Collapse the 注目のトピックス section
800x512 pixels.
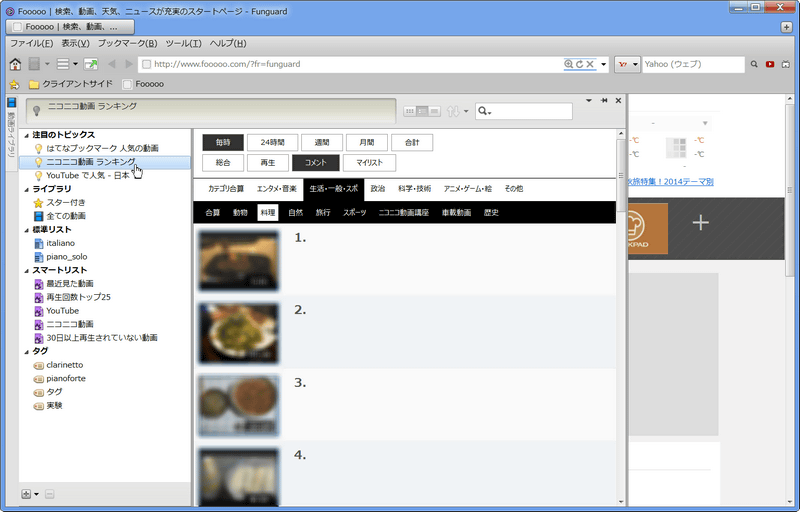click(x=27, y=135)
